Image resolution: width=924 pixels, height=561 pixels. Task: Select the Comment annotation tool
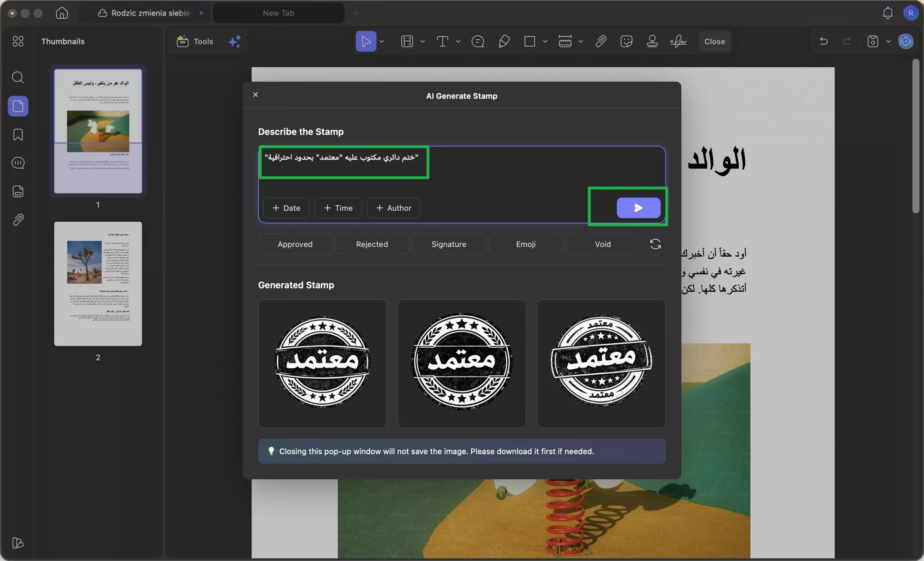478,41
